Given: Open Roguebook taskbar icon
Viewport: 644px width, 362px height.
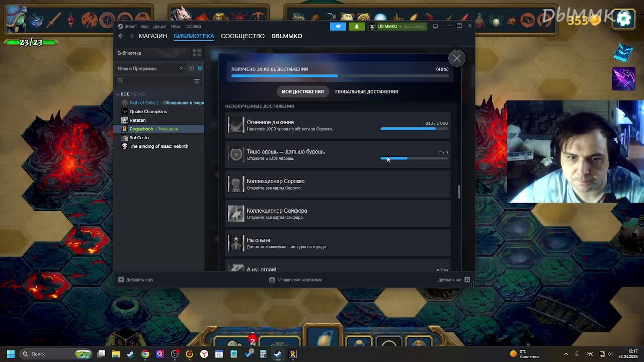Looking at the screenshot, I should (x=292, y=354).
